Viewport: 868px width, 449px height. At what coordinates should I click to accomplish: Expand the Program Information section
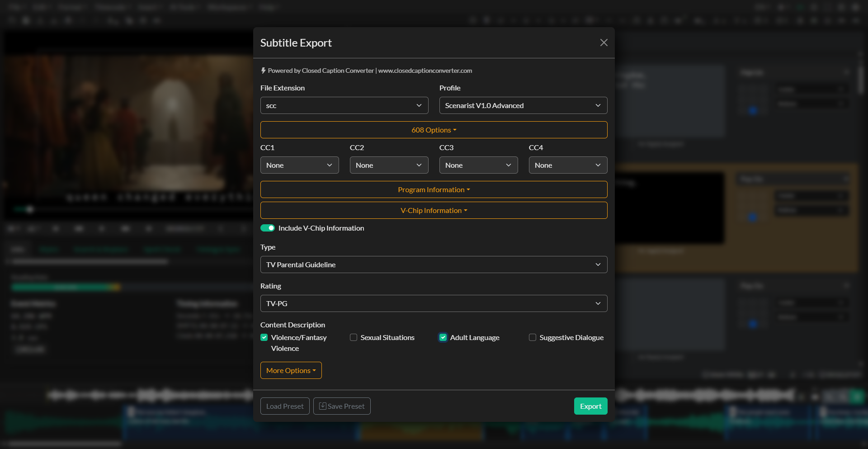[x=434, y=189]
